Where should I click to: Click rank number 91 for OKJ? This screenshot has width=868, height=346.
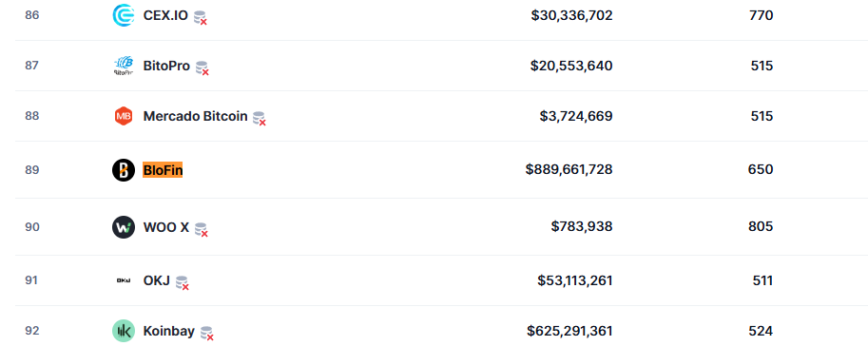click(31, 280)
